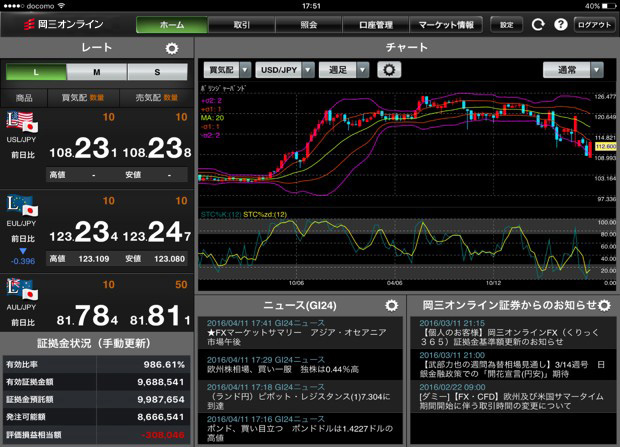Open the マーケット情報 tab

tap(446, 25)
